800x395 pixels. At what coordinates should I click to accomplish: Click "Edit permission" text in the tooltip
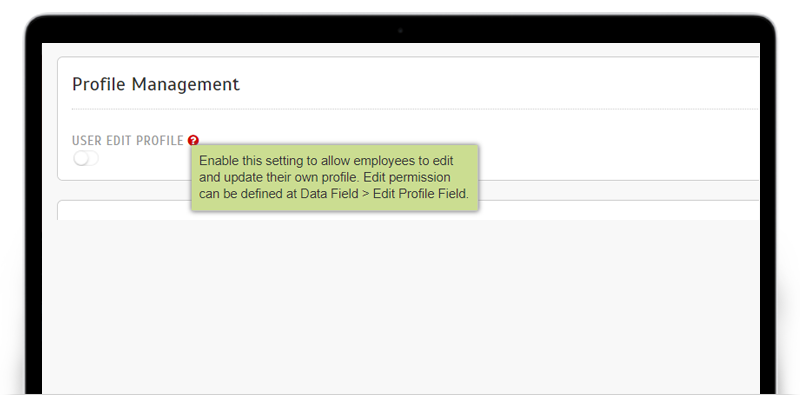407,178
